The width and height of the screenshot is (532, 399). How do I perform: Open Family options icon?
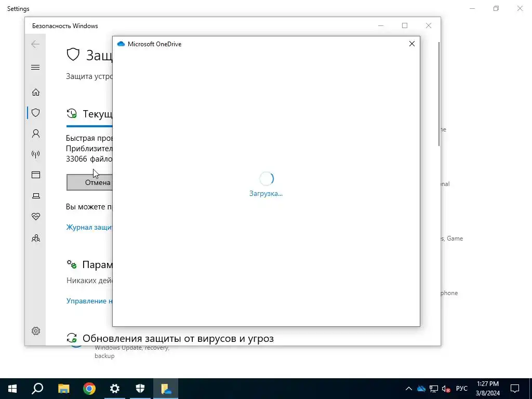tap(36, 238)
